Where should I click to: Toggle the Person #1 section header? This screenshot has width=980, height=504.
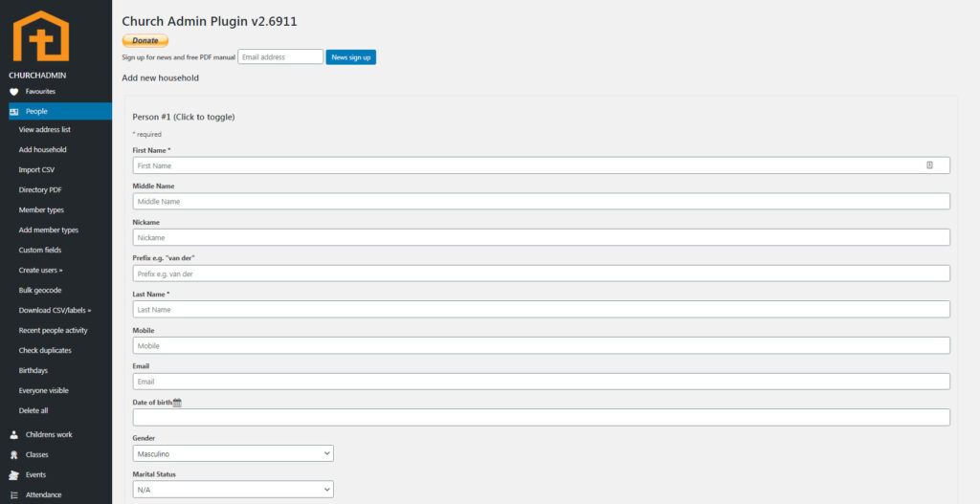pyautogui.click(x=184, y=117)
